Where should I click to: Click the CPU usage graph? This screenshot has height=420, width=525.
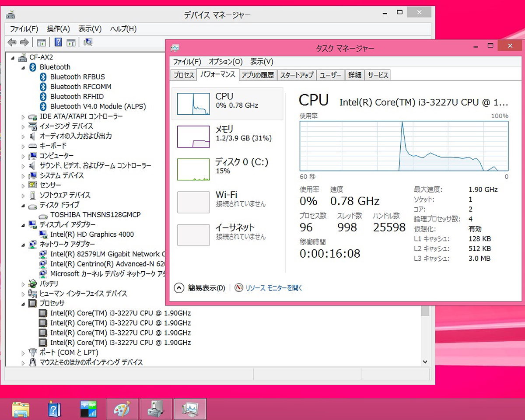coord(404,146)
